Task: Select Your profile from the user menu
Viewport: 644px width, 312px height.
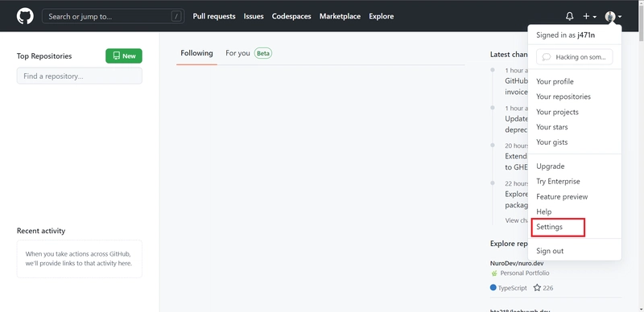Action: point(555,81)
